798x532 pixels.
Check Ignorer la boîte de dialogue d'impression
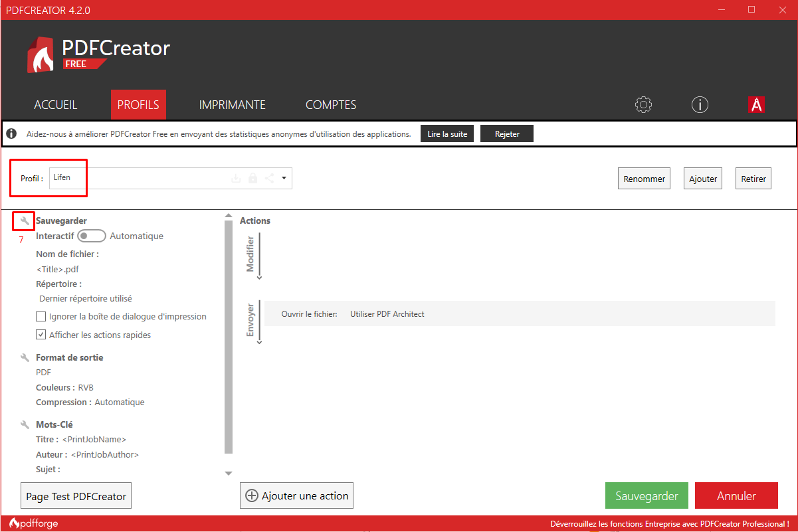coord(41,317)
